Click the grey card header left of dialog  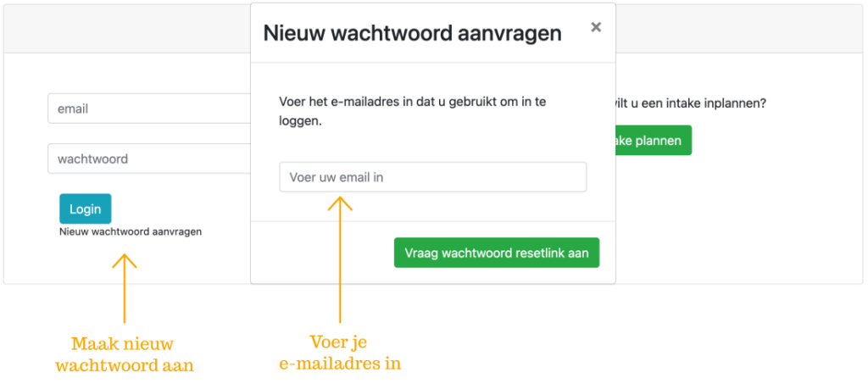127,30
